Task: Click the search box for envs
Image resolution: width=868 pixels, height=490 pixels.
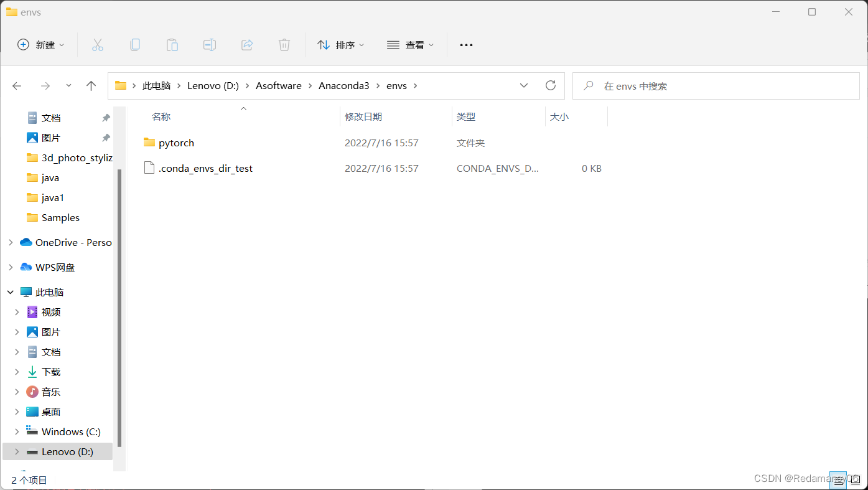Action: pyautogui.click(x=716, y=86)
